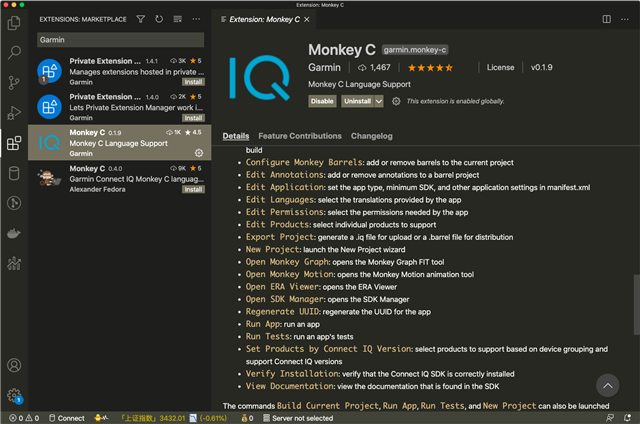Select Monkey C 0.4.0 list item
This screenshot has width=640, height=424.
pos(120,178)
